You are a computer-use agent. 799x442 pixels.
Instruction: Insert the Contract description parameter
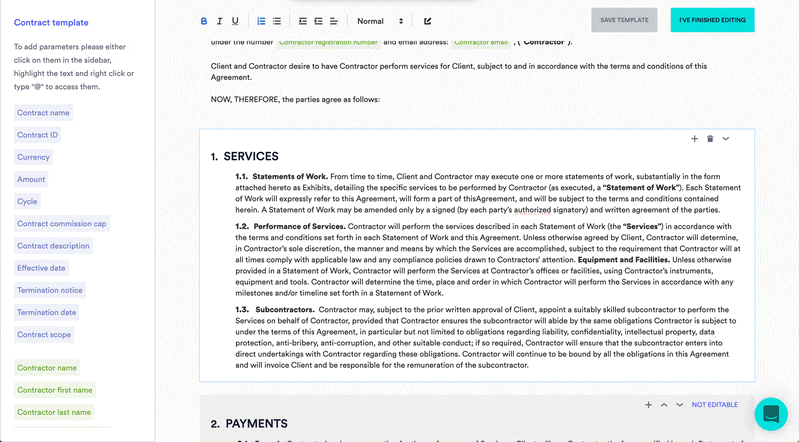pos(53,246)
